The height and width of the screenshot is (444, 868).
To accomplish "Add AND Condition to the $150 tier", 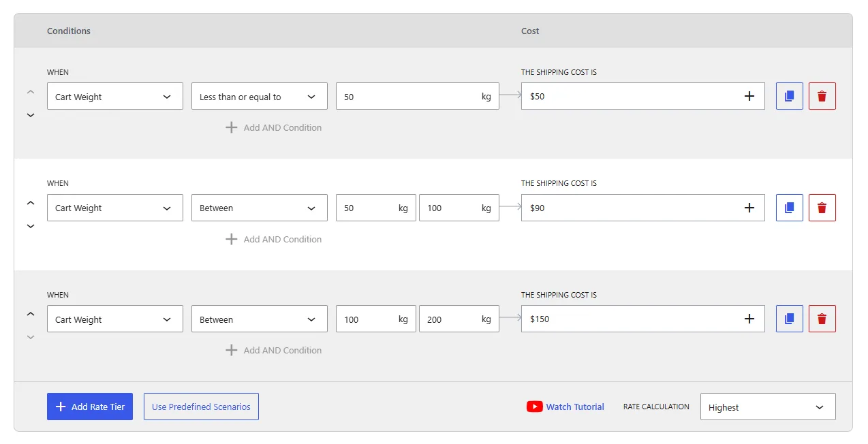I will click(274, 350).
